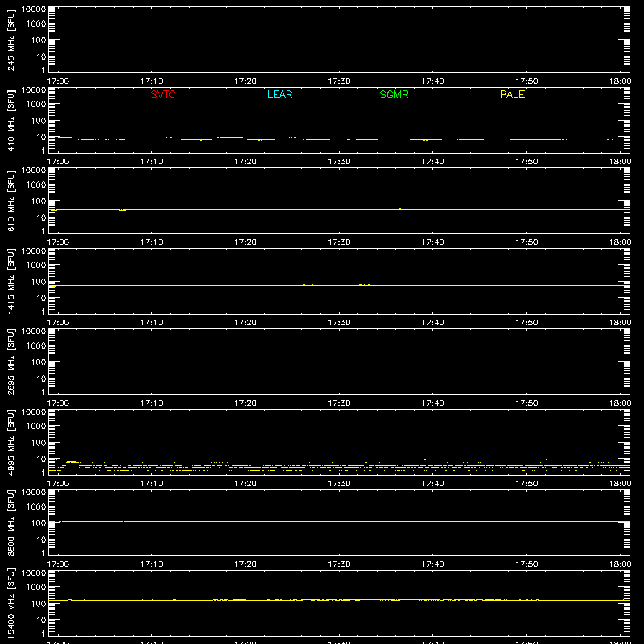Click the green SGMR station label

coord(394,94)
